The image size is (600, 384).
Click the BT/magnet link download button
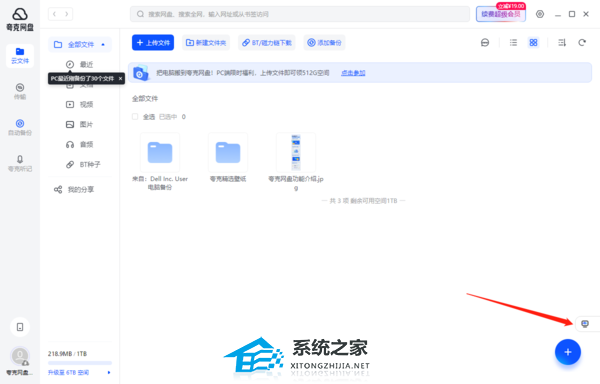(x=267, y=42)
